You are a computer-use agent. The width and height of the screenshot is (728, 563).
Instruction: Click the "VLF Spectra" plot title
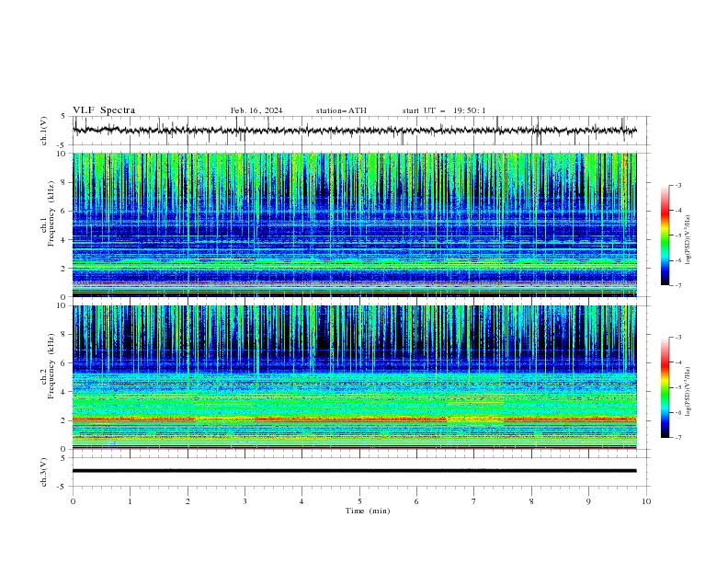coord(104,110)
